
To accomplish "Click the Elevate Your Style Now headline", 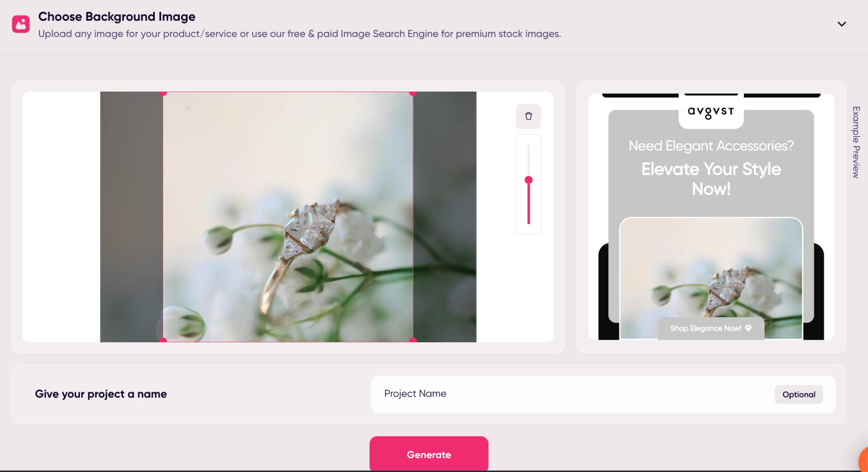I will click(x=711, y=179).
